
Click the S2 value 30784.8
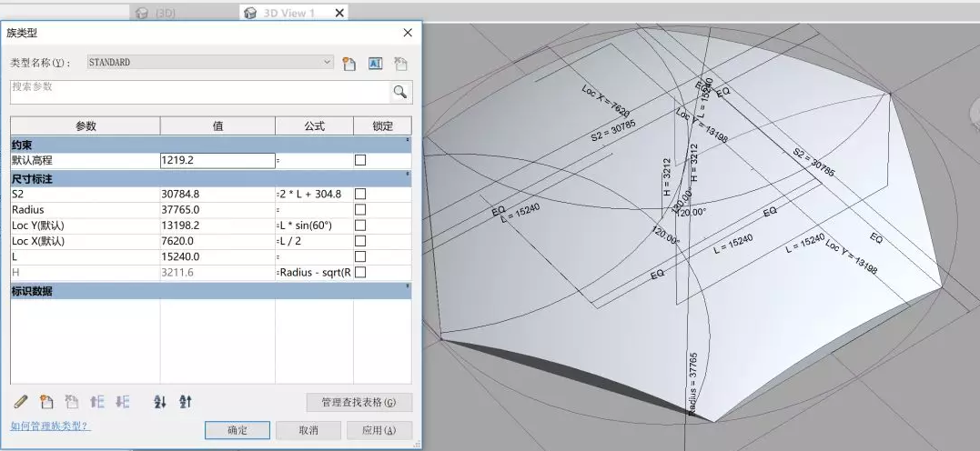[217, 194]
